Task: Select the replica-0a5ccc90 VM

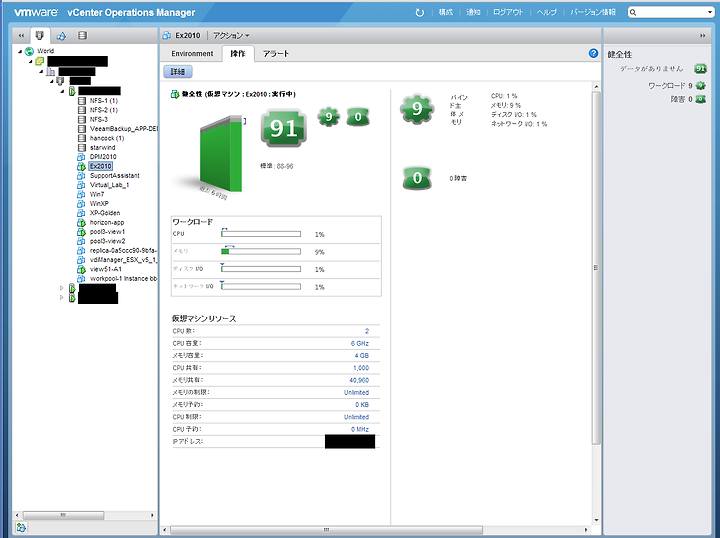Action: tap(123, 251)
